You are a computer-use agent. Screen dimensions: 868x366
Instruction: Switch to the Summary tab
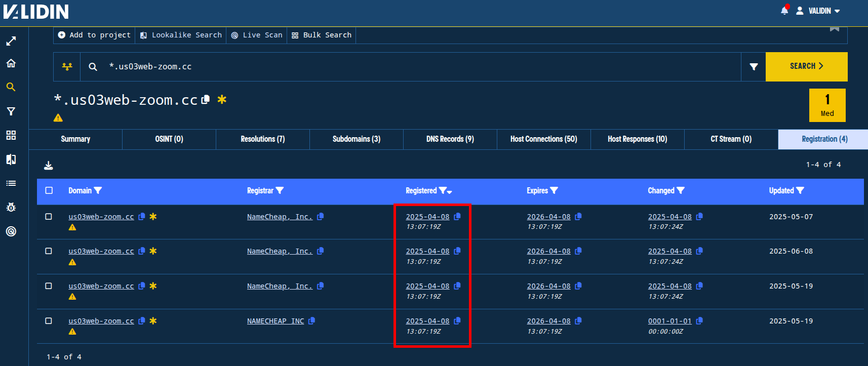pyautogui.click(x=75, y=139)
